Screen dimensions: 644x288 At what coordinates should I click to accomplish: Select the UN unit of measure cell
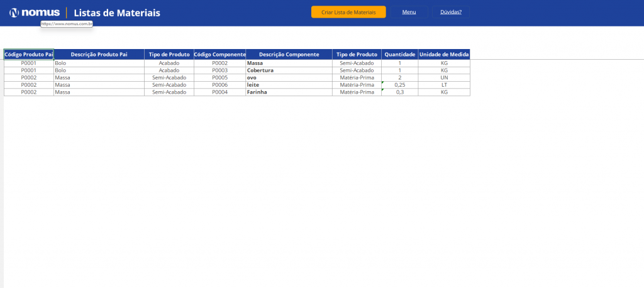(444, 77)
